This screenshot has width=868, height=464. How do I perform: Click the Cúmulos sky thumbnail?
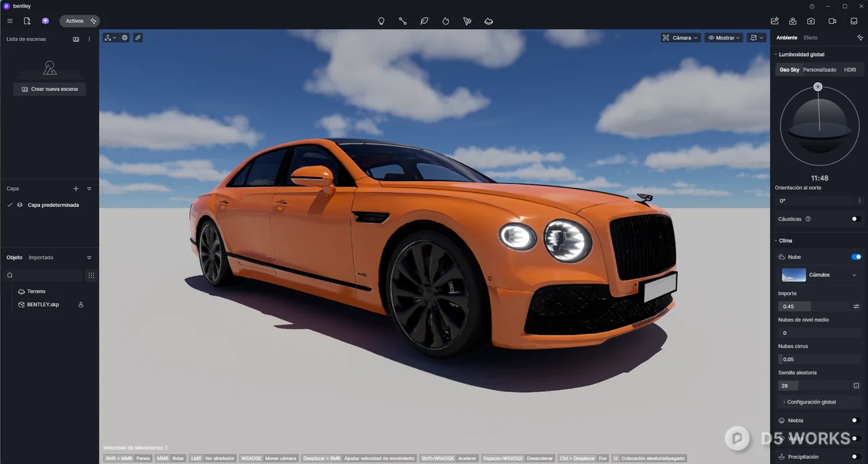793,275
